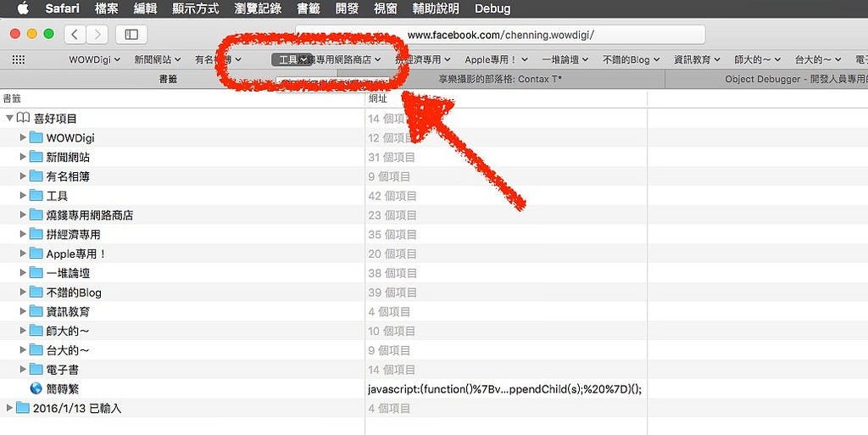The height and width of the screenshot is (435, 868).
Task: Open the 書籤 menu in menu bar
Action: pyautogui.click(x=309, y=8)
